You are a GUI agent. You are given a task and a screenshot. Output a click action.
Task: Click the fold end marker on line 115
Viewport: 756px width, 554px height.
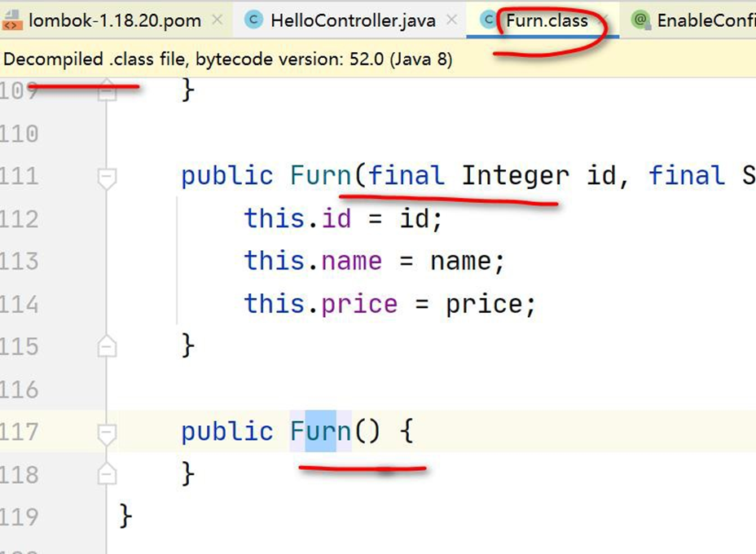(x=107, y=347)
